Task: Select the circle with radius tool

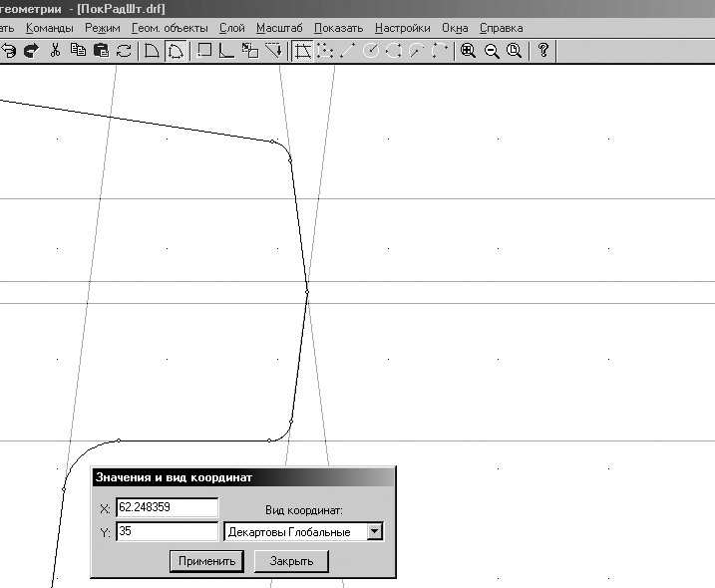Action: [371, 51]
